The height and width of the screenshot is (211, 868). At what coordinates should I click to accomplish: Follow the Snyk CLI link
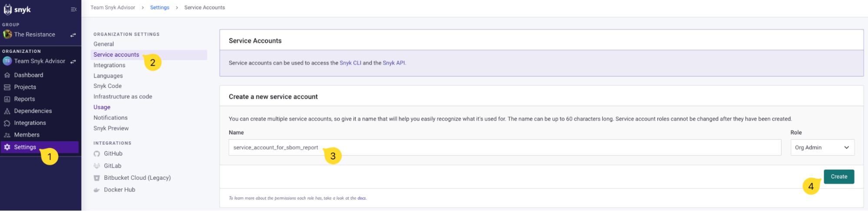click(350, 63)
